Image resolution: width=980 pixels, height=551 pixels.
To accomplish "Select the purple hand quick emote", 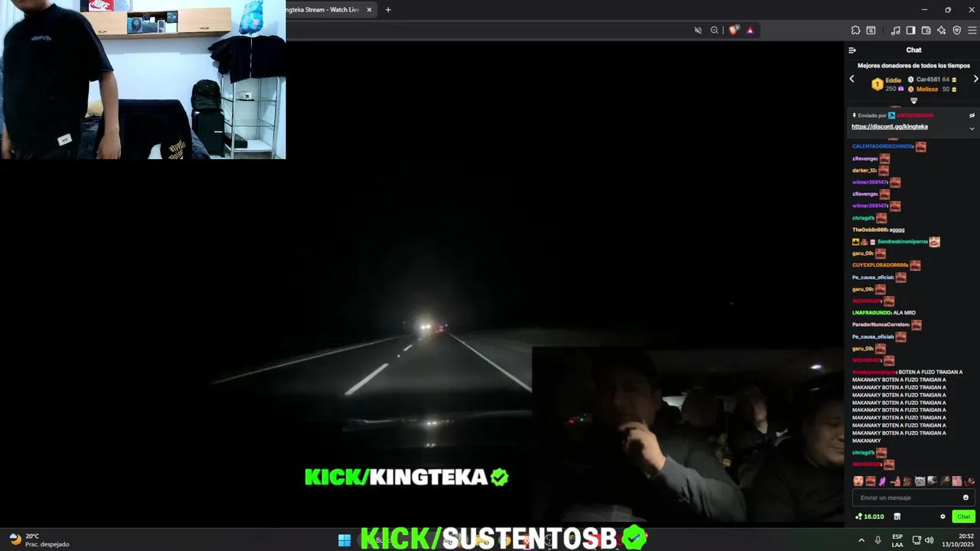I will [883, 481].
